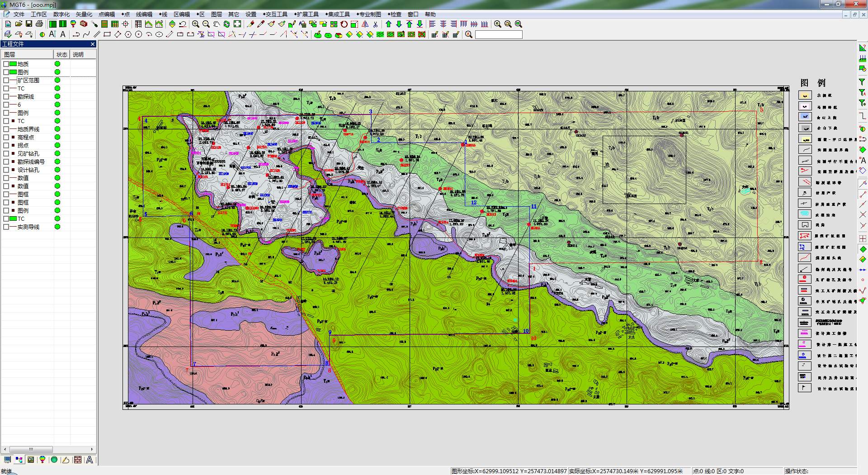The width and height of the screenshot is (868, 475).
Task: Open the 工作区 menu
Action: point(38,14)
